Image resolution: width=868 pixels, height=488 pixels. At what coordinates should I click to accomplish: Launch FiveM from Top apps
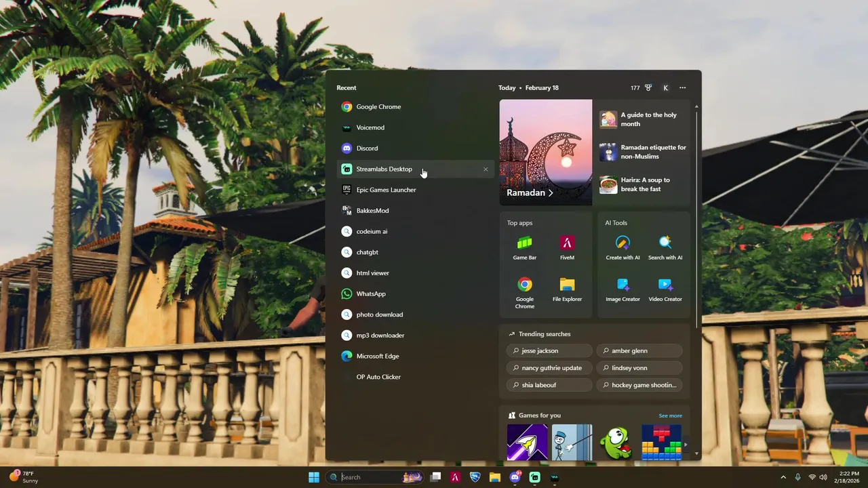click(x=568, y=247)
